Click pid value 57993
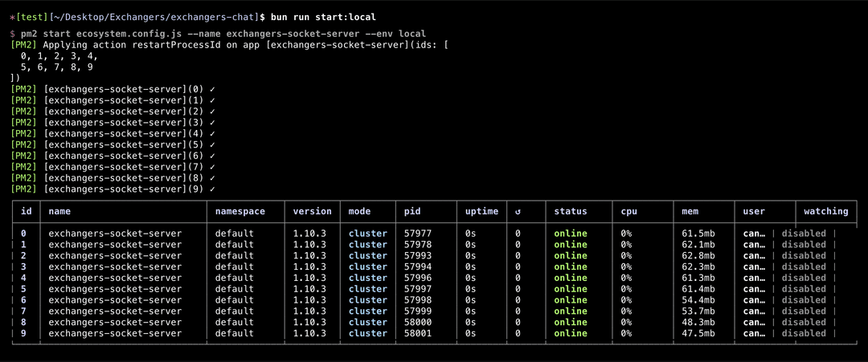The width and height of the screenshot is (868, 362). 418,255
